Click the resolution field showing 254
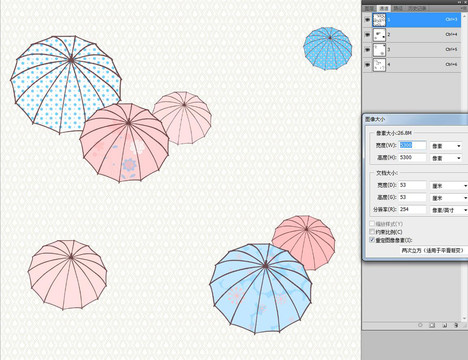The image size is (468, 360). 412,209
